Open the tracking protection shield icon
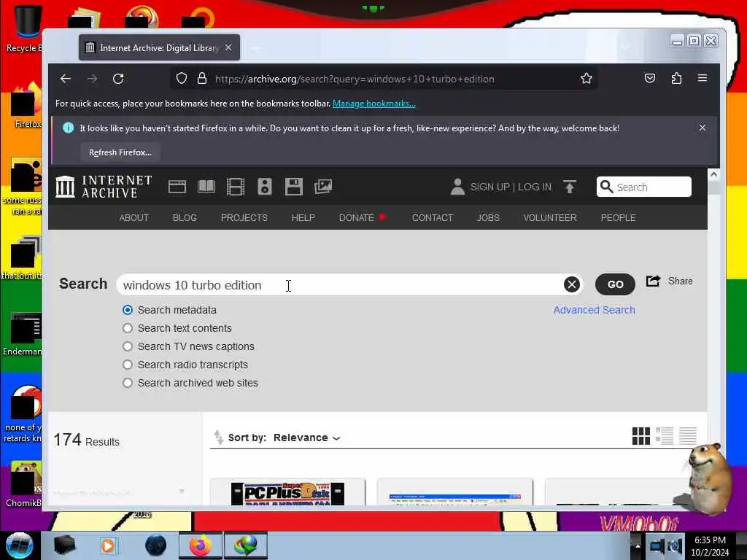This screenshot has height=560, width=747. (182, 78)
